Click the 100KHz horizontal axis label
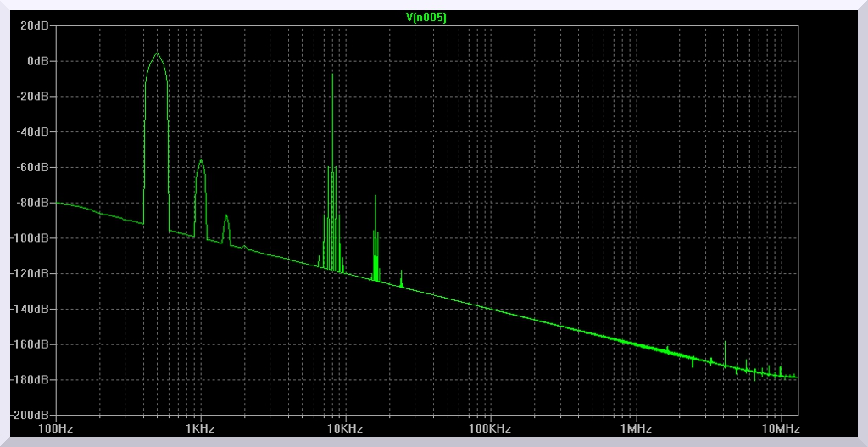This screenshot has height=447, width=868. click(x=491, y=429)
